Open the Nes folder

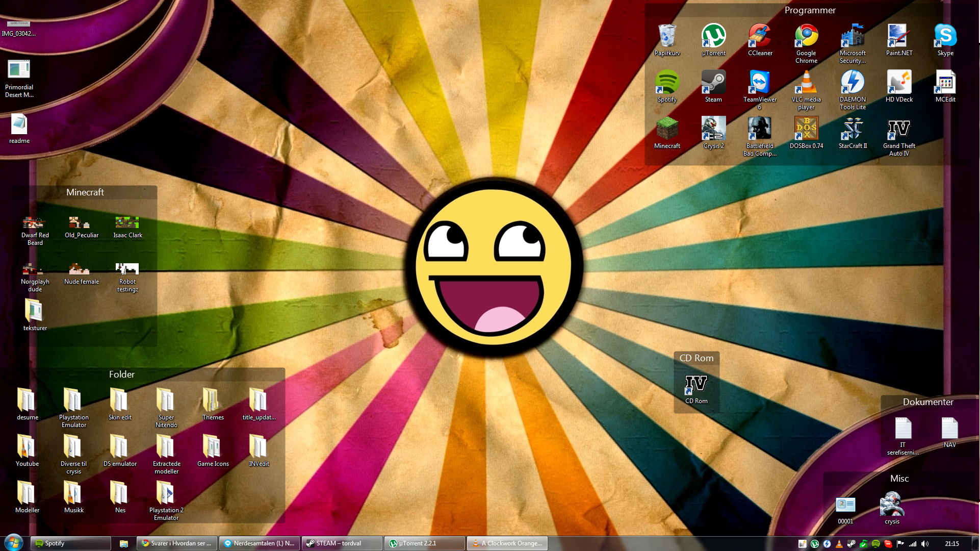(x=120, y=497)
